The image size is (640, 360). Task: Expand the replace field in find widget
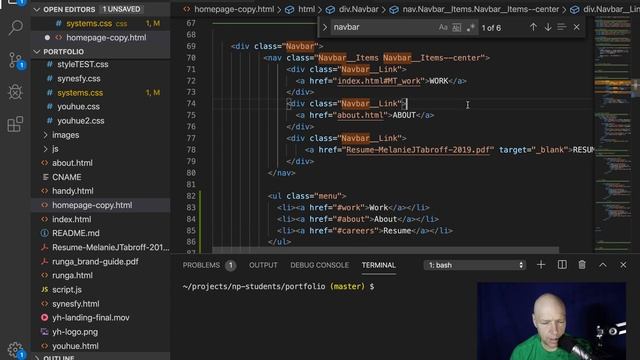click(x=324, y=27)
